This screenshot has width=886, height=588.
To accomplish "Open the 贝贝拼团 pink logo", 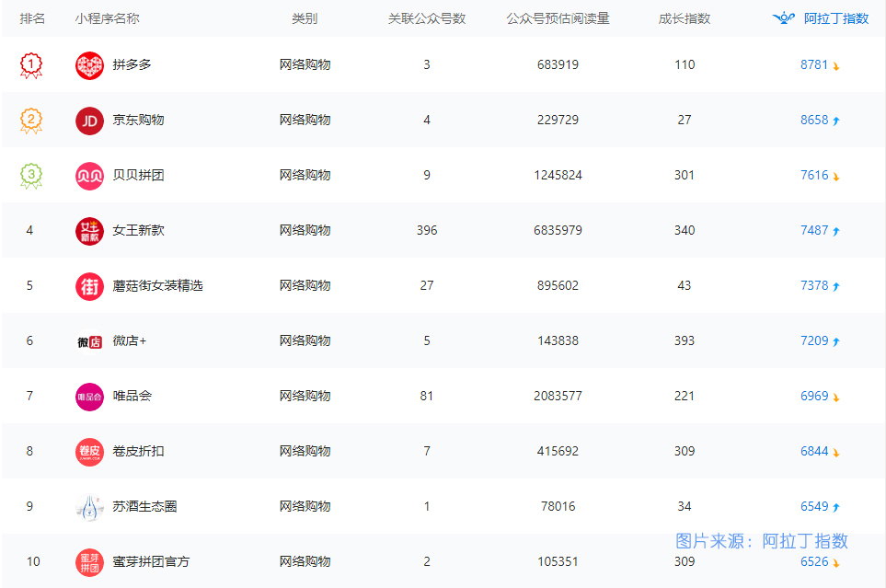I will click(x=89, y=177).
